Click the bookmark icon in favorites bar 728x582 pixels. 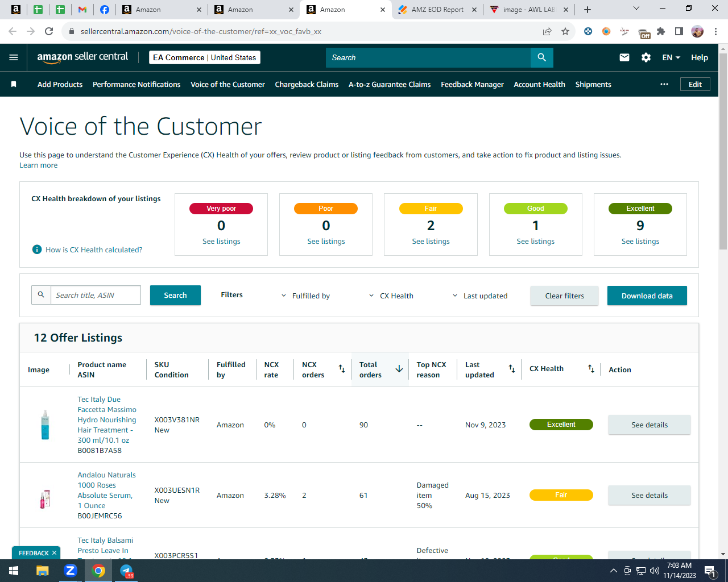(x=14, y=84)
